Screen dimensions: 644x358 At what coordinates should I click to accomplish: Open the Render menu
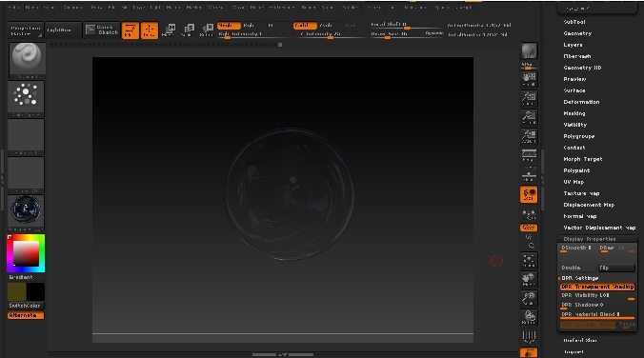309,8
